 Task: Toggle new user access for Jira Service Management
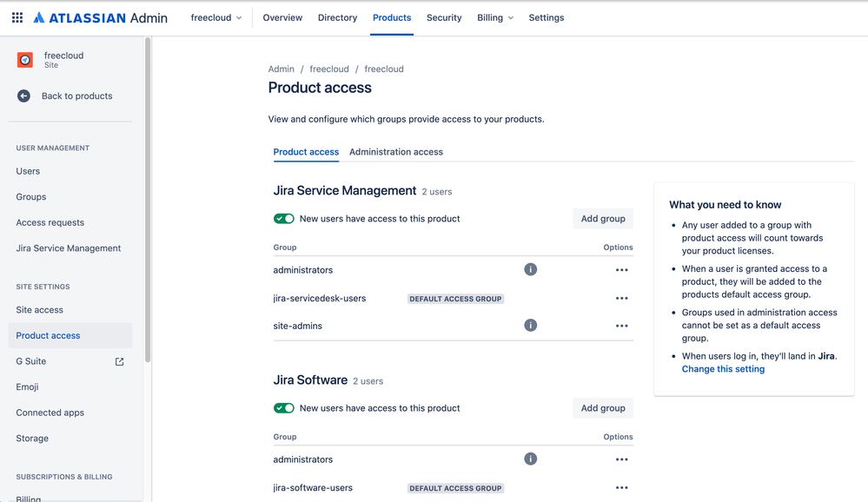pyautogui.click(x=284, y=219)
